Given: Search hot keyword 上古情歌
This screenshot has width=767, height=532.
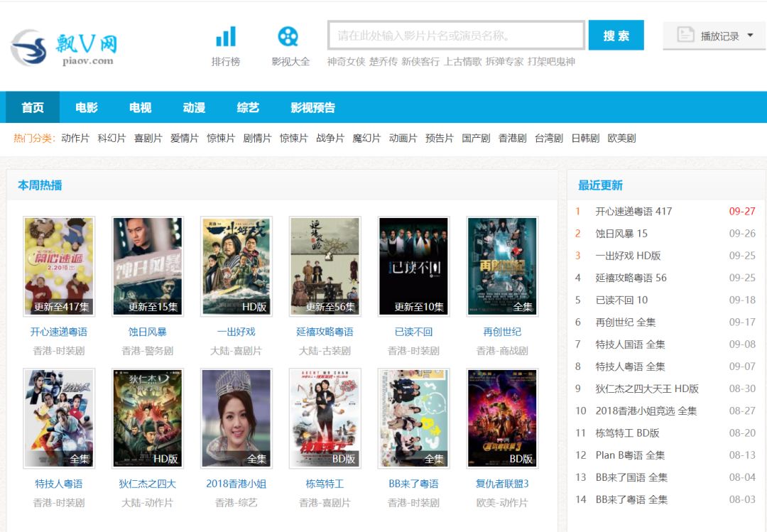Looking at the screenshot, I should pos(463,62).
